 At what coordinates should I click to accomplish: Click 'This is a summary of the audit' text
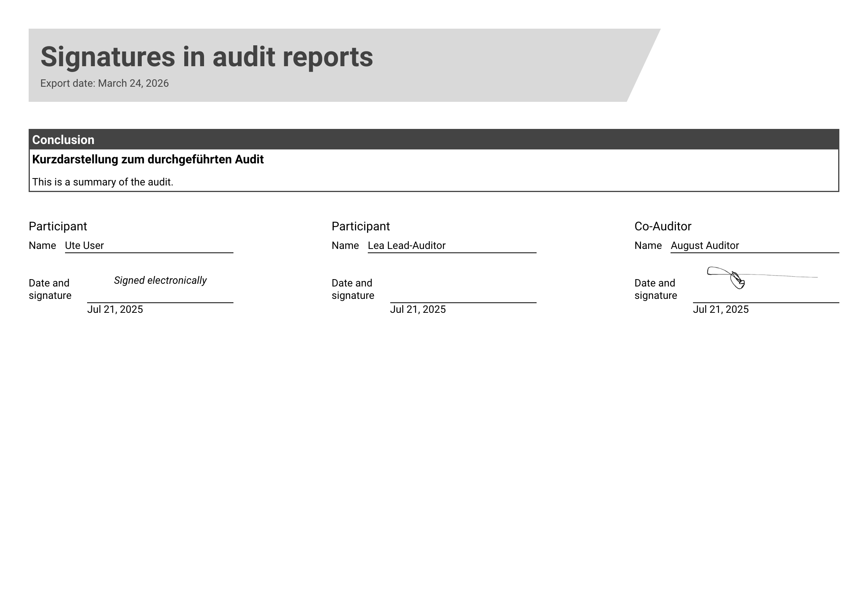tap(103, 182)
